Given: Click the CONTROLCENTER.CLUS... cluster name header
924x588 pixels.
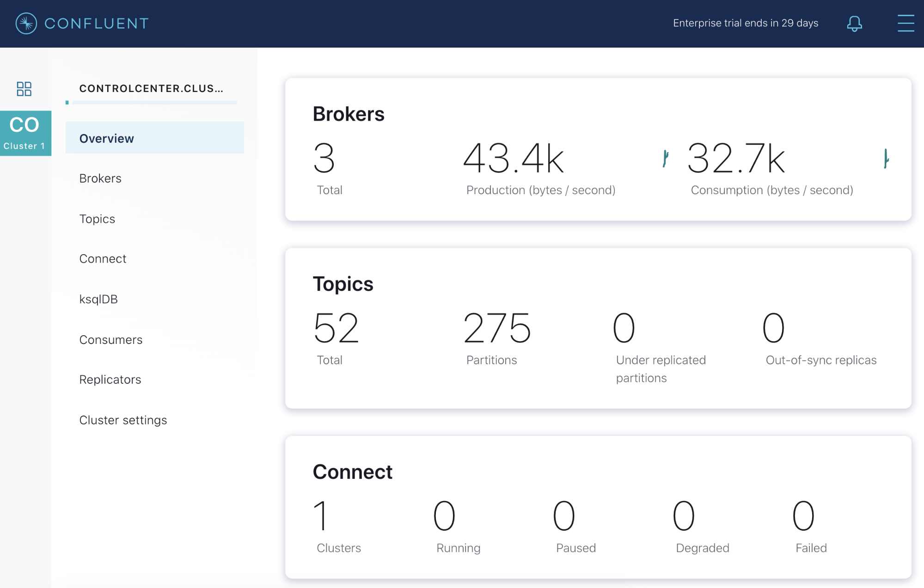Looking at the screenshot, I should coord(151,88).
